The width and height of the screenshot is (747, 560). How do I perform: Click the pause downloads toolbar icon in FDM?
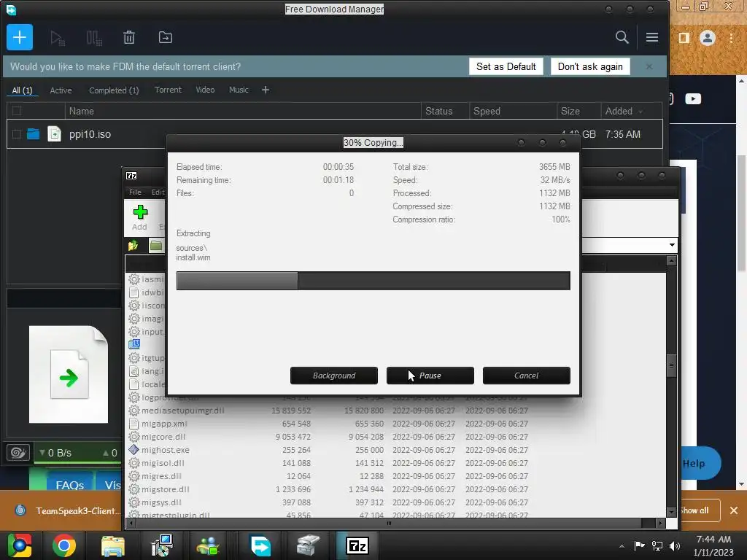[x=94, y=38]
